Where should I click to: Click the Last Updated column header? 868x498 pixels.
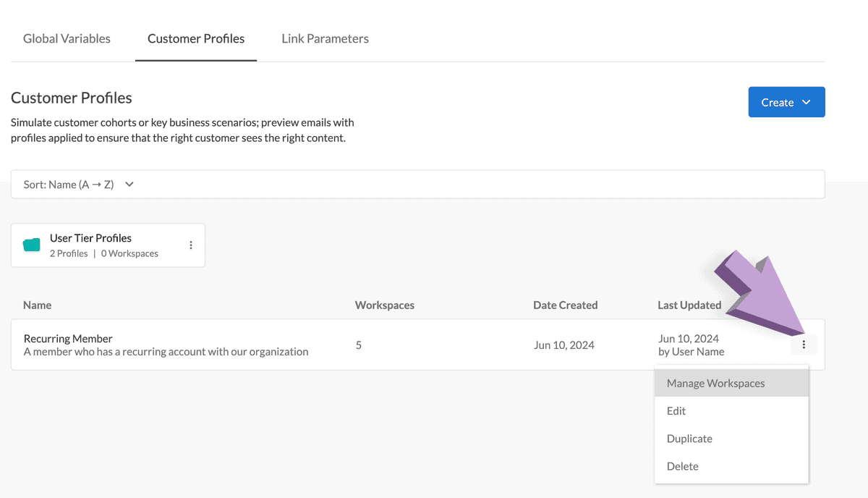[689, 305]
